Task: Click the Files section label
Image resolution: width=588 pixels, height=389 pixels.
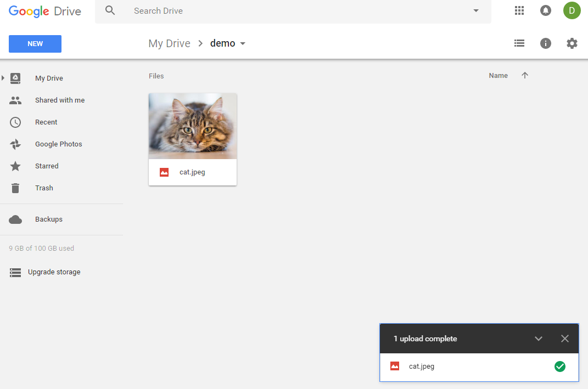Action: tap(156, 76)
